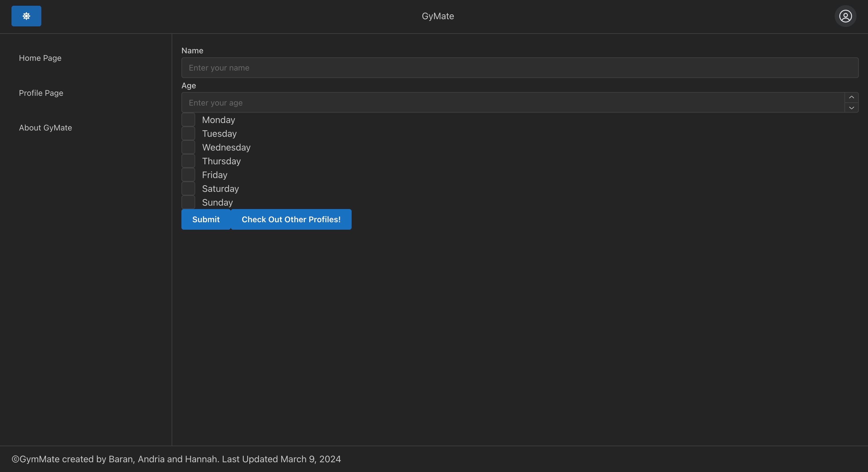Decrease age with the down arrow

click(851, 108)
